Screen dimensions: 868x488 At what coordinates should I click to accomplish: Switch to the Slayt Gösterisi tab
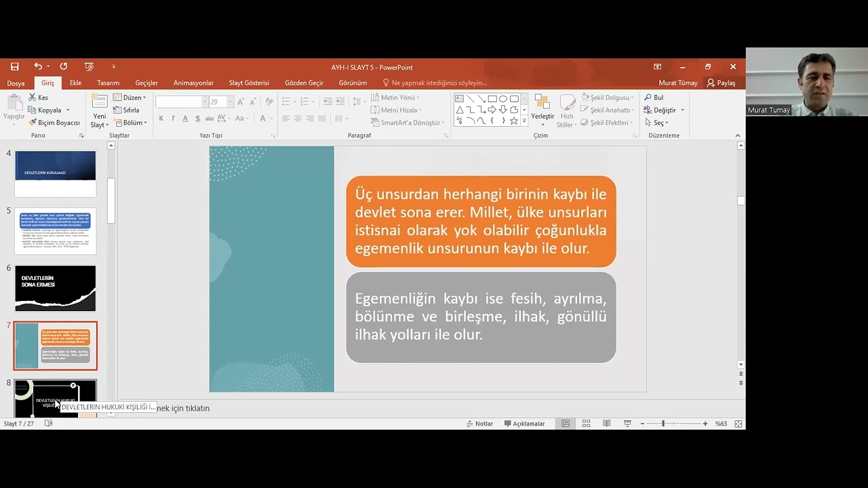[x=249, y=83]
